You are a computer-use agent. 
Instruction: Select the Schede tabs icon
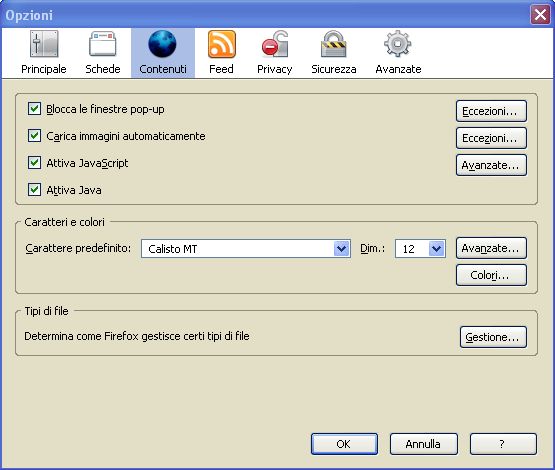(x=103, y=44)
